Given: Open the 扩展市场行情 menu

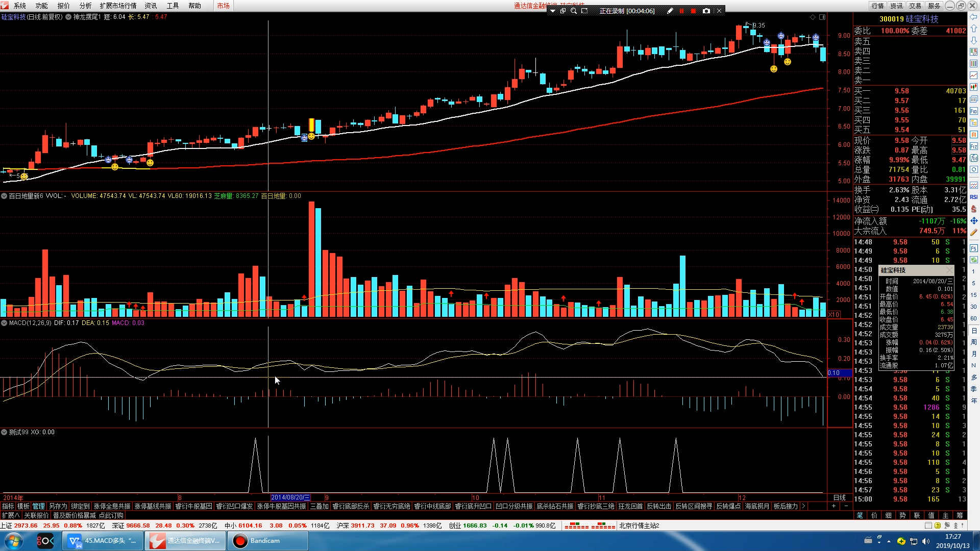Looking at the screenshot, I should [118, 6].
